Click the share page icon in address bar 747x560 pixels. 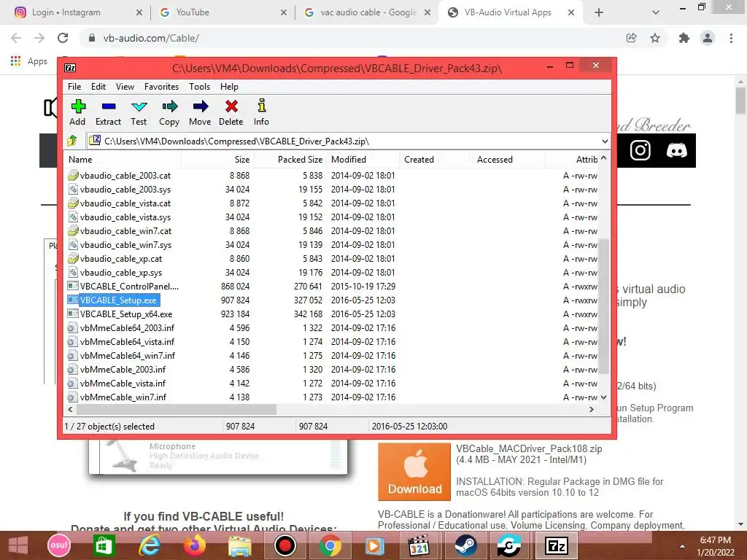631,38
